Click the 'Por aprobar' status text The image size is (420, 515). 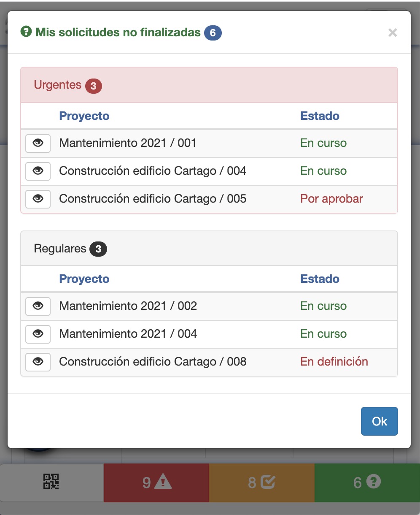tap(331, 199)
